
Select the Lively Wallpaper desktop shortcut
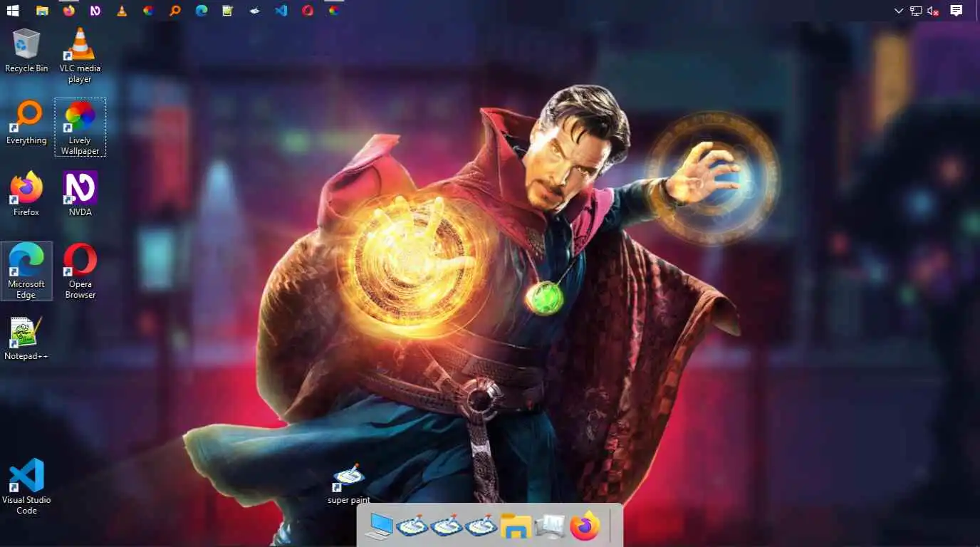click(80, 127)
